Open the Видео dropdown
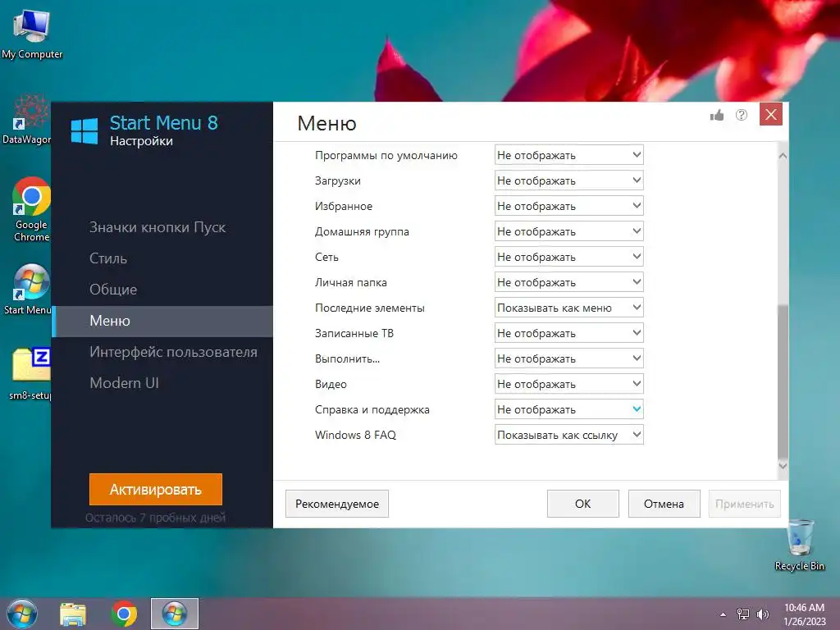 [569, 384]
